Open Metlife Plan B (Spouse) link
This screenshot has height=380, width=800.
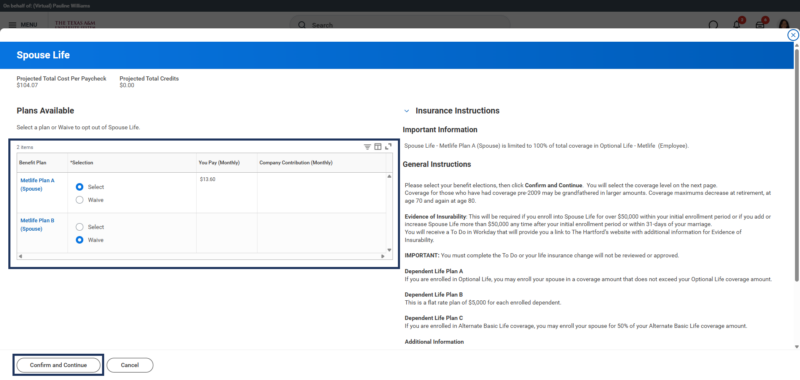click(x=37, y=225)
